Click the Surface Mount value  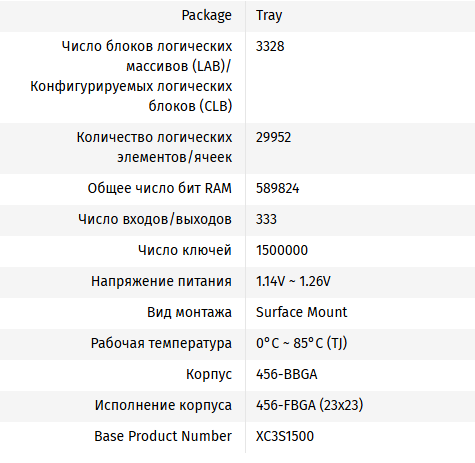click(301, 312)
